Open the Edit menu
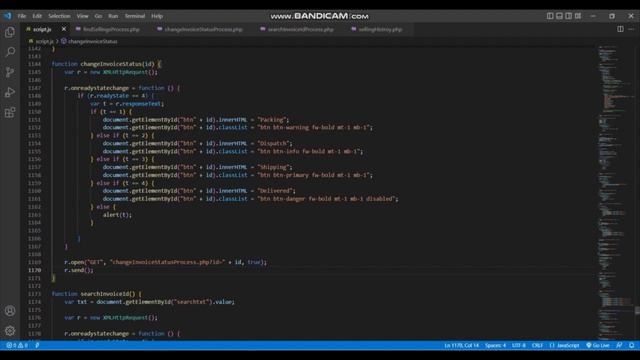 click(37, 16)
